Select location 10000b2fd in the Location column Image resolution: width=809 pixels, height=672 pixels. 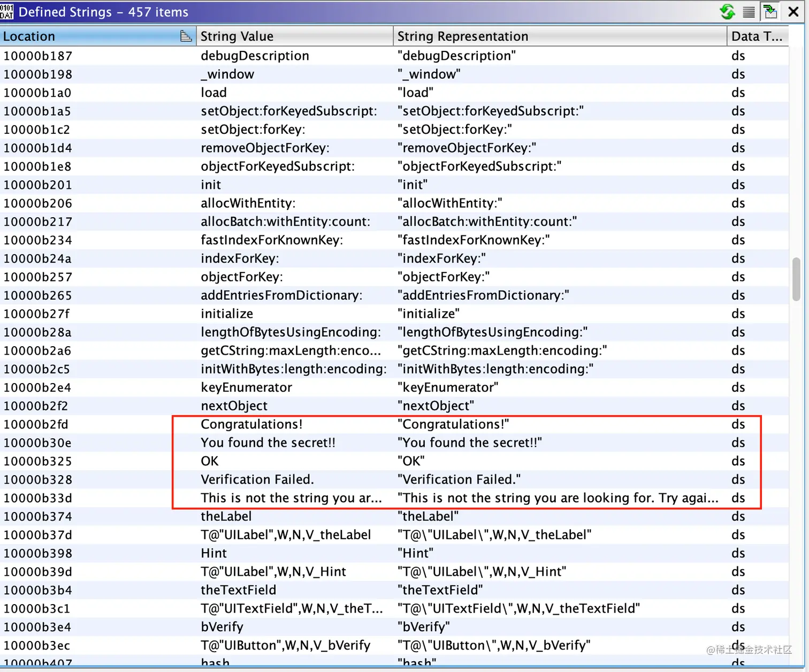[x=36, y=424]
